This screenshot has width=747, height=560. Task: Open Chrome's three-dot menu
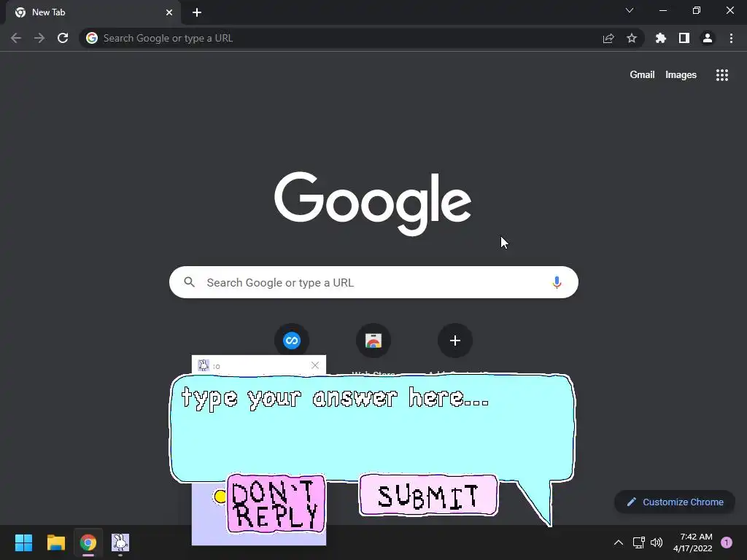[731, 38]
